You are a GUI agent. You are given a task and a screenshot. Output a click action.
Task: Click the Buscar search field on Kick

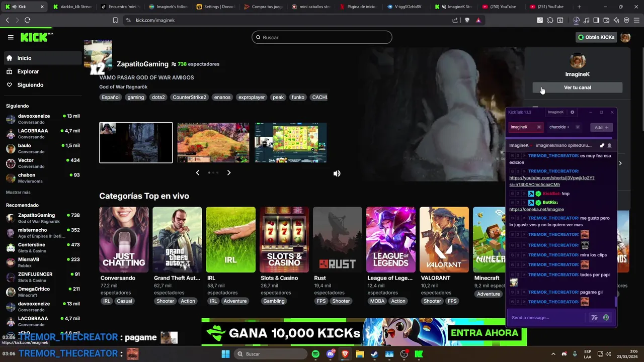click(x=322, y=37)
